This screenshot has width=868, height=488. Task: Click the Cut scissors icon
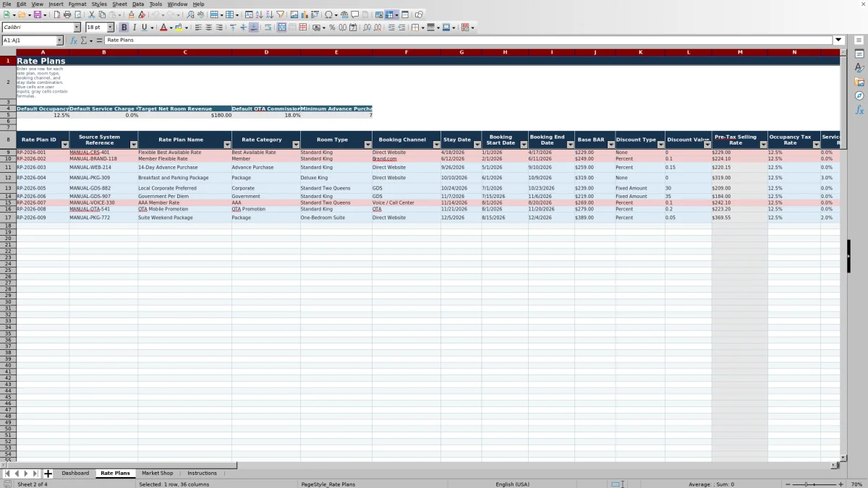click(91, 14)
